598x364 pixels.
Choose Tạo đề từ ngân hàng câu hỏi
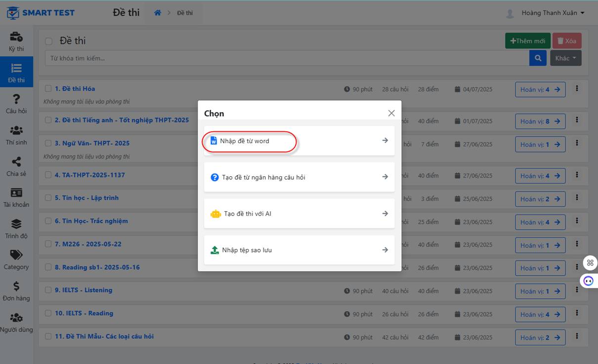tap(299, 177)
